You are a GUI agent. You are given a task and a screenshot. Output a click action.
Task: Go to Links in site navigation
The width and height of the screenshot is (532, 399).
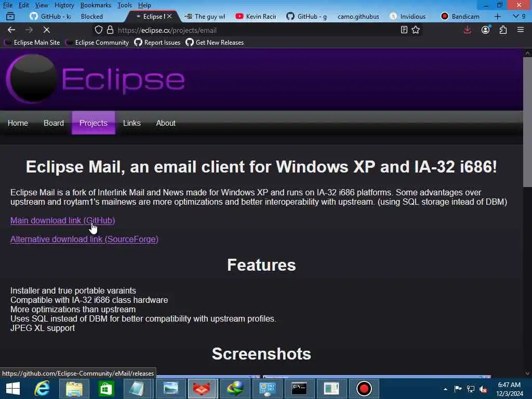[x=131, y=123]
